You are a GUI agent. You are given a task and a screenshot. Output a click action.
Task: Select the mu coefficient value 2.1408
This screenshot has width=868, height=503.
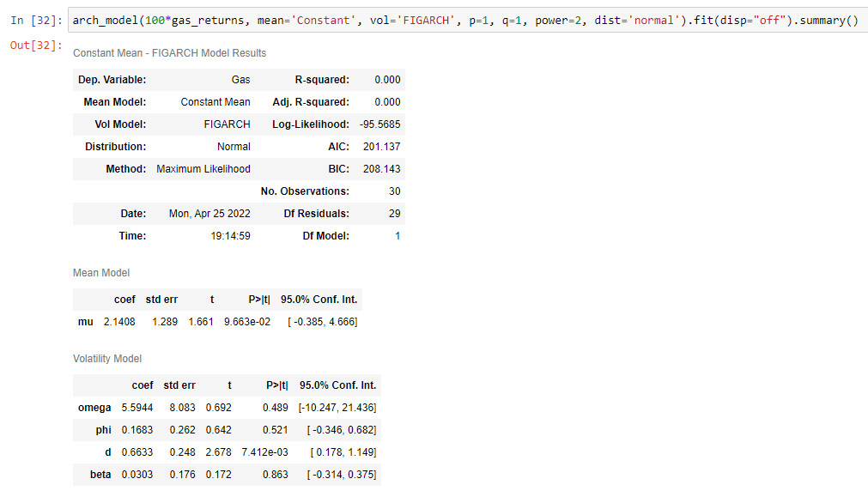pyautogui.click(x=118, y=321)
